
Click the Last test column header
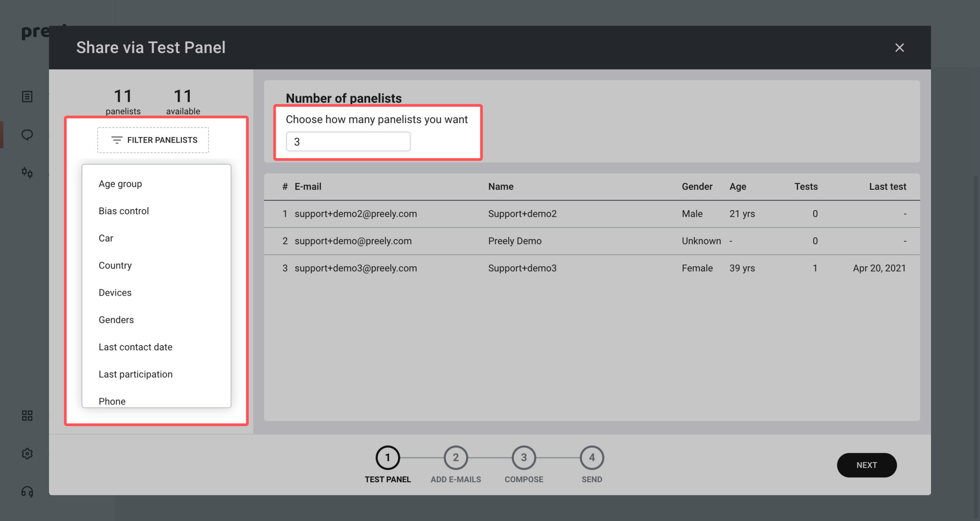pos(887,187)
